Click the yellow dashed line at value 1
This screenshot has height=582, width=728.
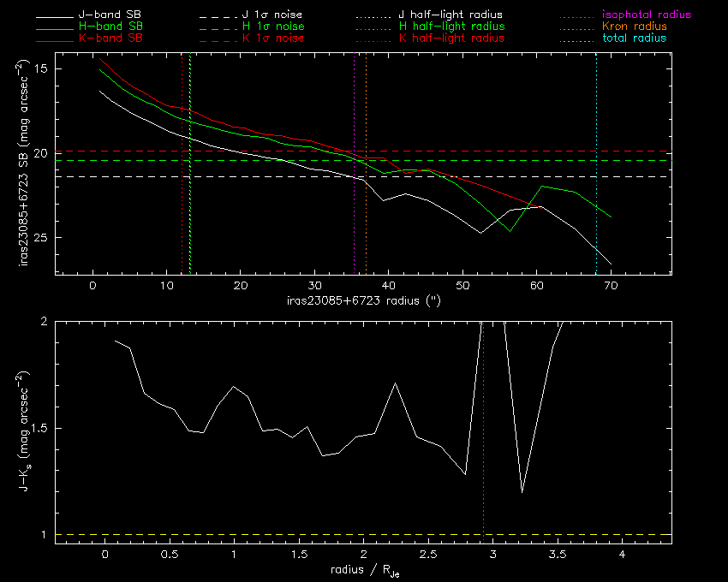point(363,535)
